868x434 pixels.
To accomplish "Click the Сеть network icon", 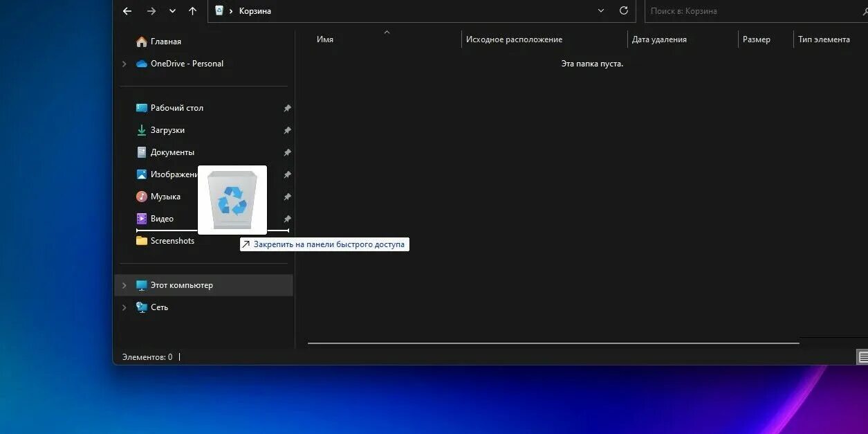I will click(142, 307).
